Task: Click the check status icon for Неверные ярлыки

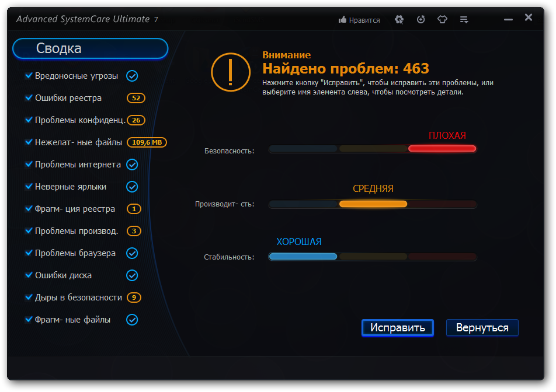Action: 132,187
